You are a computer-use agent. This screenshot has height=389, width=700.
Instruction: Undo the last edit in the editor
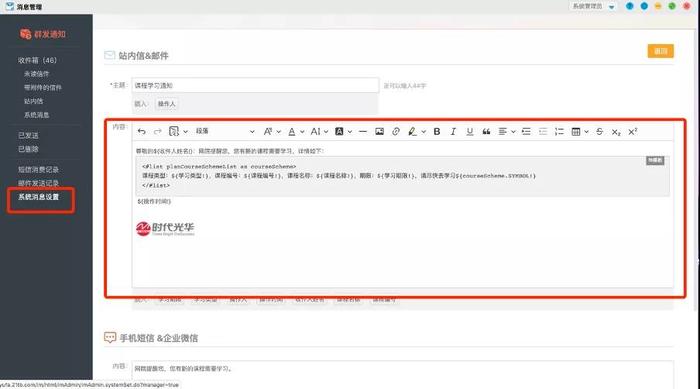142,131
